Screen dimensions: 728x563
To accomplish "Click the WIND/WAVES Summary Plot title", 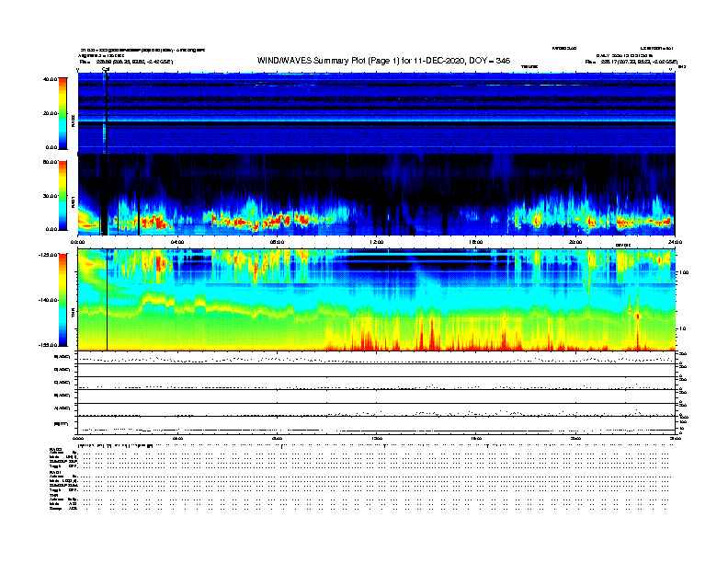I will tap(383, 61).
